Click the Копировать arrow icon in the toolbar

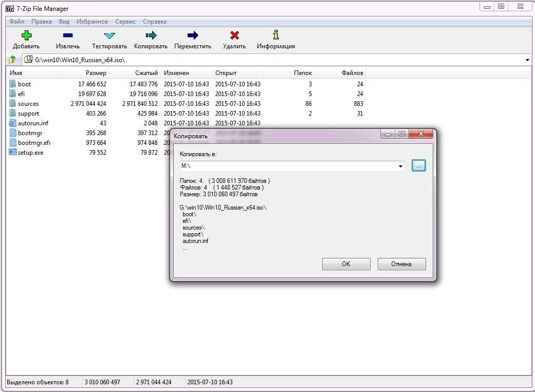(x=151, y=35)
